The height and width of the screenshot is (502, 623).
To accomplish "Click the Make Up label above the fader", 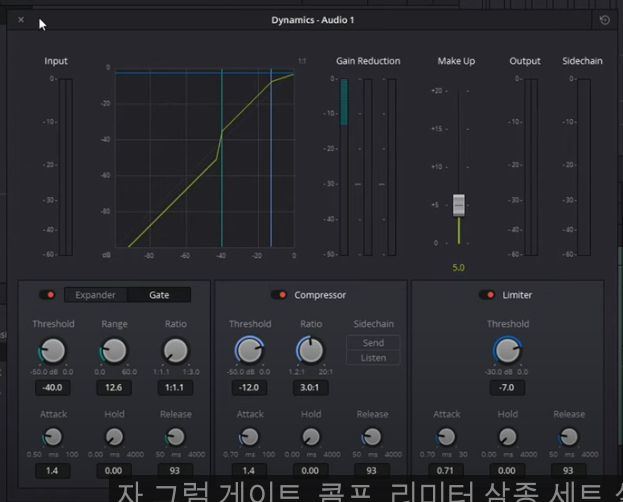I will [x=456, y=61].
